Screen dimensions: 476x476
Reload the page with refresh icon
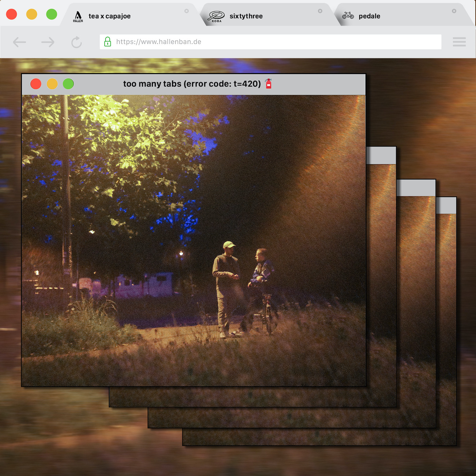click(76, 42)
